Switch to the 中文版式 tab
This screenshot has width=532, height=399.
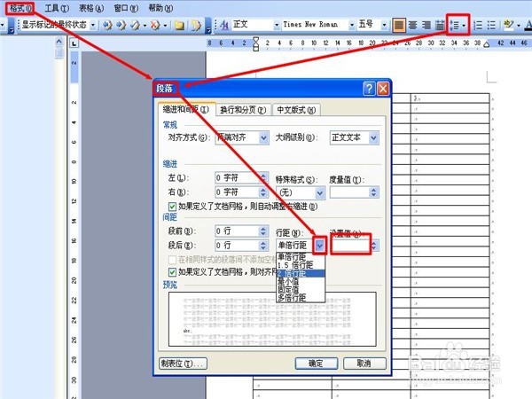coord(296,110)
